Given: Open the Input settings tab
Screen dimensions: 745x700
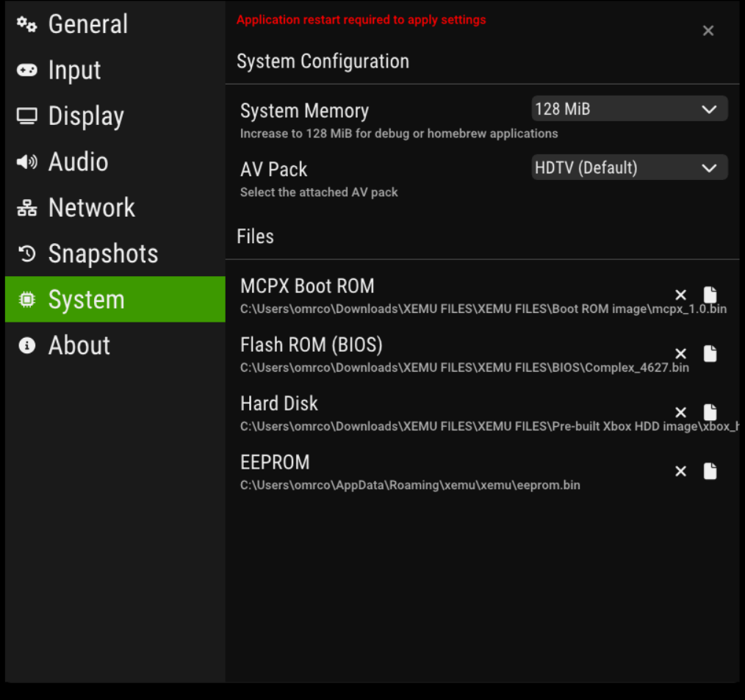Looking at the screenshot, I should coord(115,71).
